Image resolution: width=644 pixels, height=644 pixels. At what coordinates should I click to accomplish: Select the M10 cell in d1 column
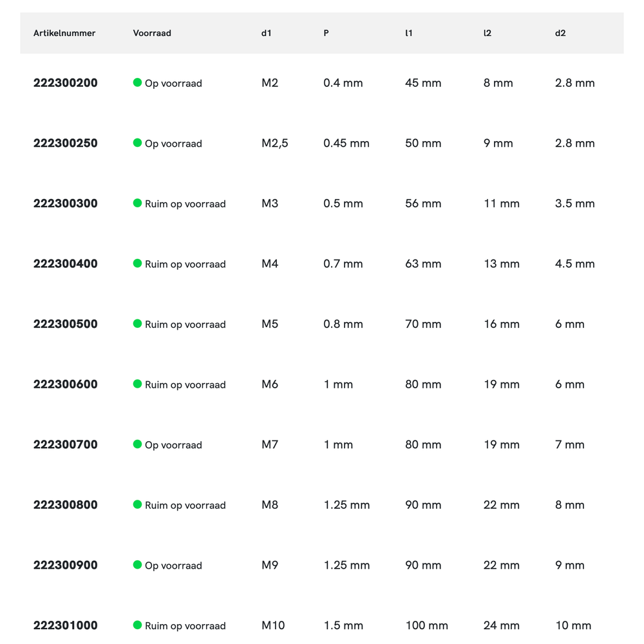[x=273, y=625]
